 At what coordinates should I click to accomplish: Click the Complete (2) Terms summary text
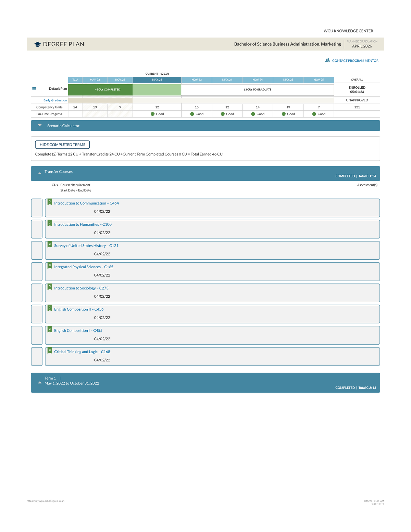[129, 154]
